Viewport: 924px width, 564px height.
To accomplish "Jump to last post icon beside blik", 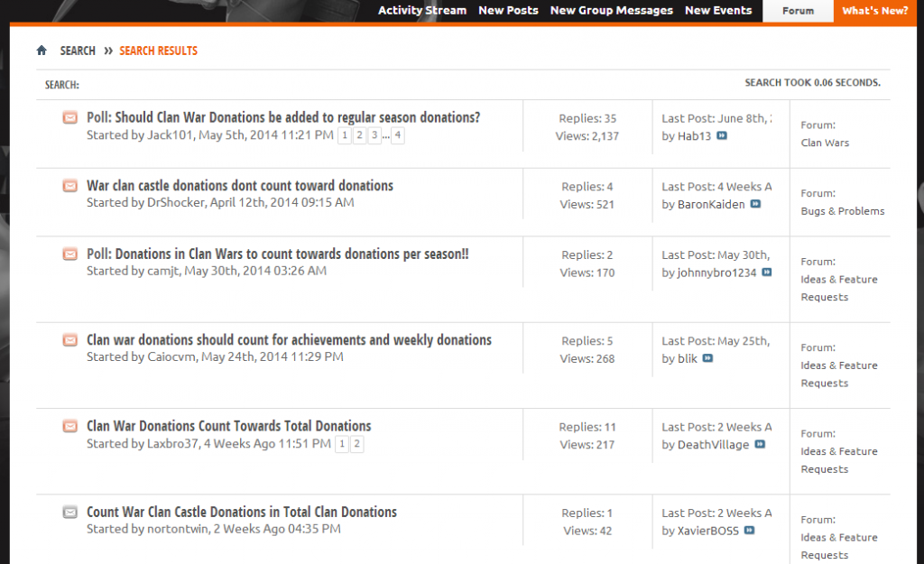I will click(707, 359).
